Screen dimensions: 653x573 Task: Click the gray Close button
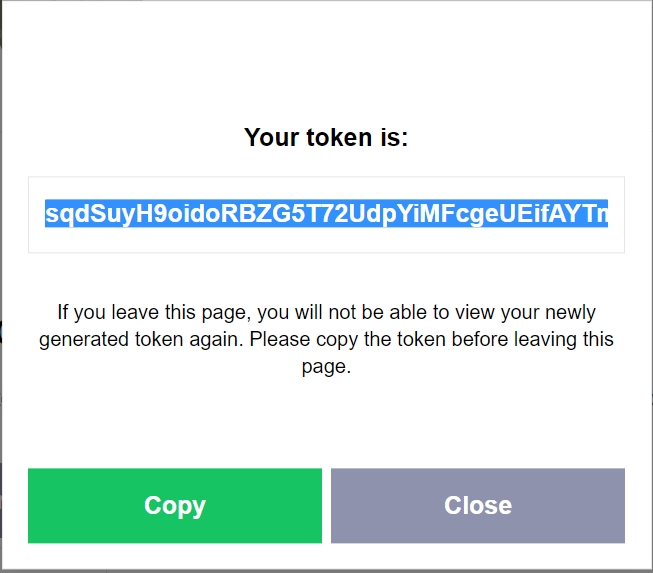click(477, 505)
